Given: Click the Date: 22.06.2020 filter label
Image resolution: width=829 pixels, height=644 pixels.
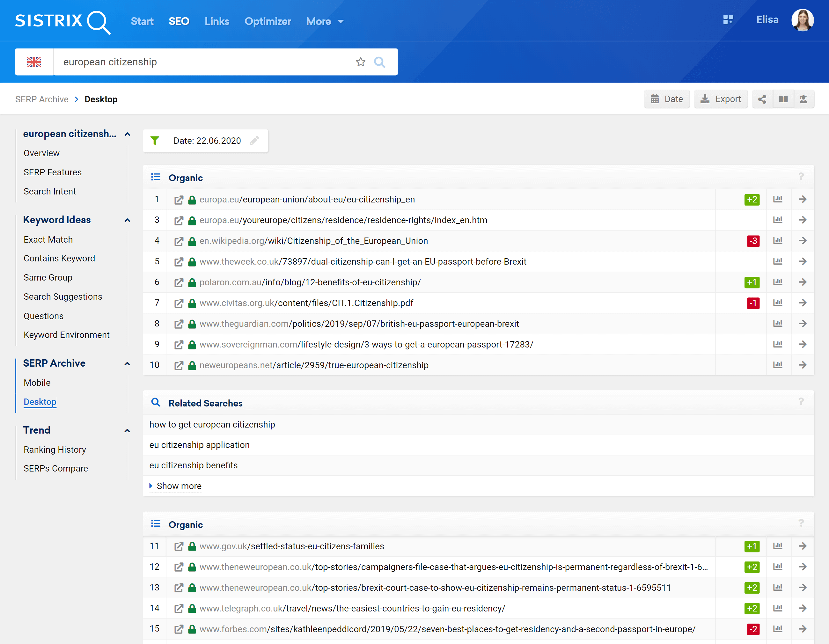Looking at the screenshot, I should [x=207, y=141].
